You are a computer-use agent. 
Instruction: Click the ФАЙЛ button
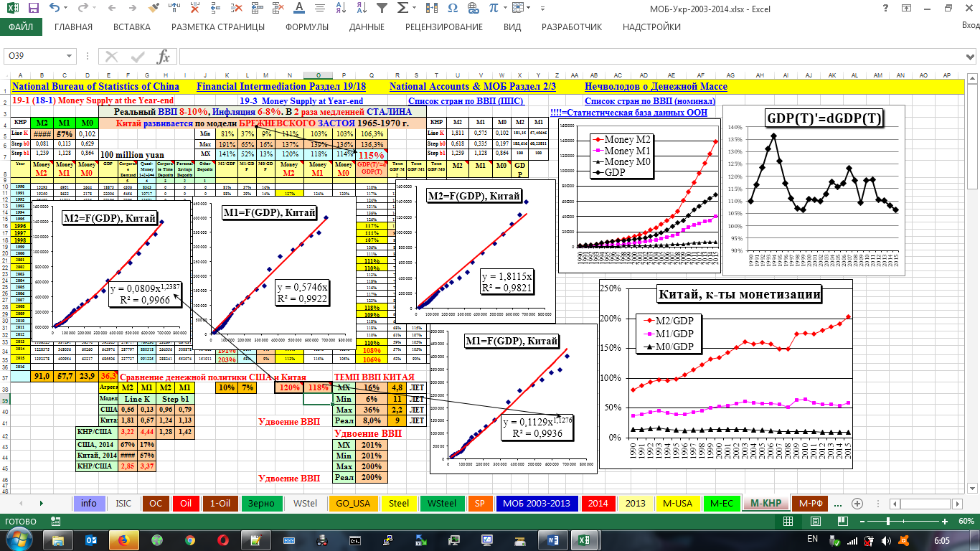(x=21, y=27)
